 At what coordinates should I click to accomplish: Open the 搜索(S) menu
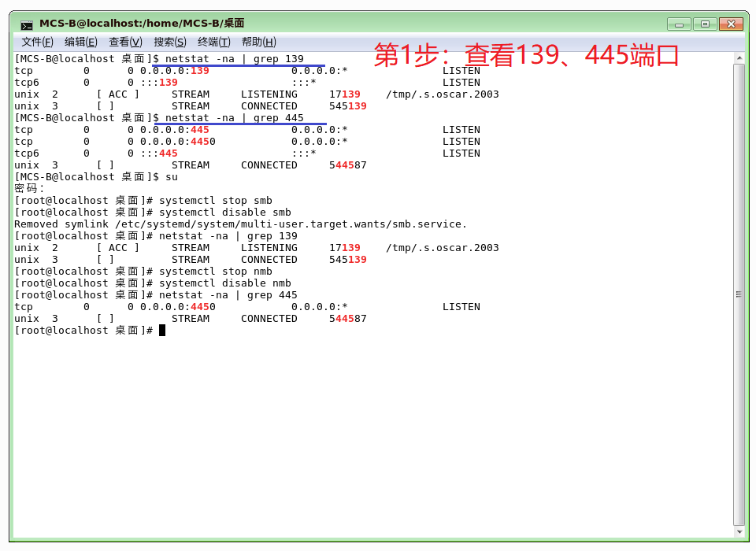(170, 42)
